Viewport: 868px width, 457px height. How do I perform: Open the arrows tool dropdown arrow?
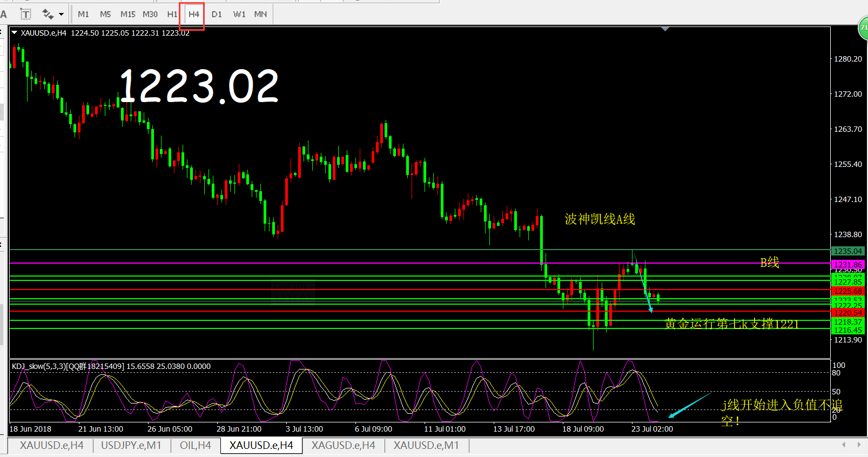coord(61,14)
